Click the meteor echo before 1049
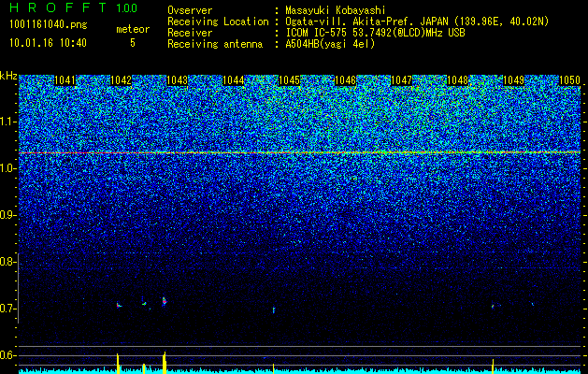Viewport: 588px width, 374px height. (493, 306)
